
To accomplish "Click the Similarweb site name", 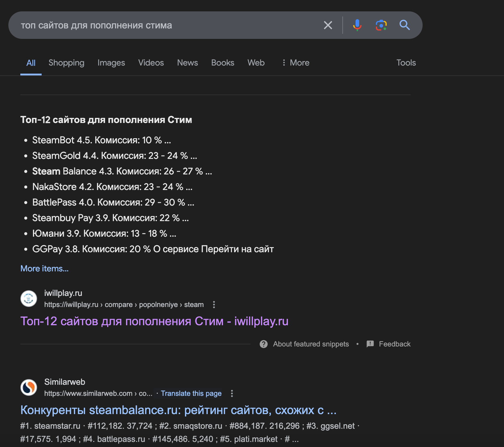I will point(65,382).
